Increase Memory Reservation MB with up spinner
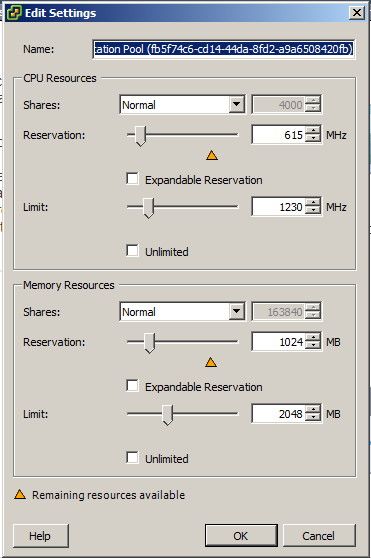This screenshot has width=371, height=558. 313,338
